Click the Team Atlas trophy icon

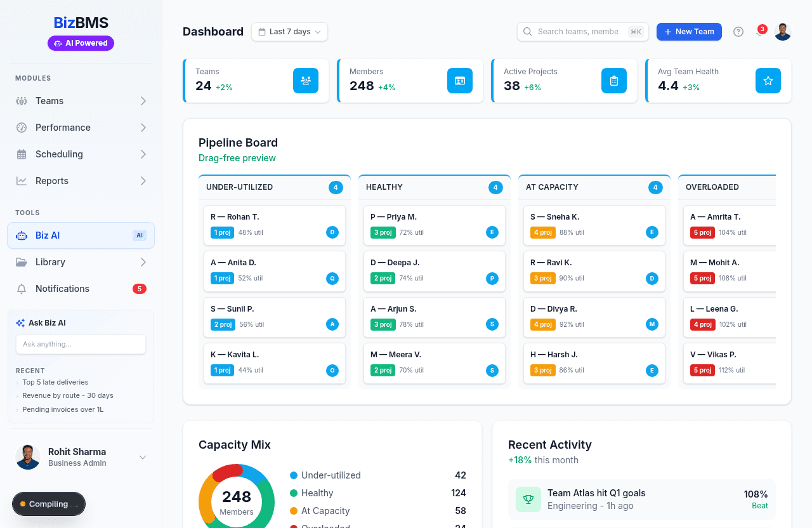tap(528, 499)
